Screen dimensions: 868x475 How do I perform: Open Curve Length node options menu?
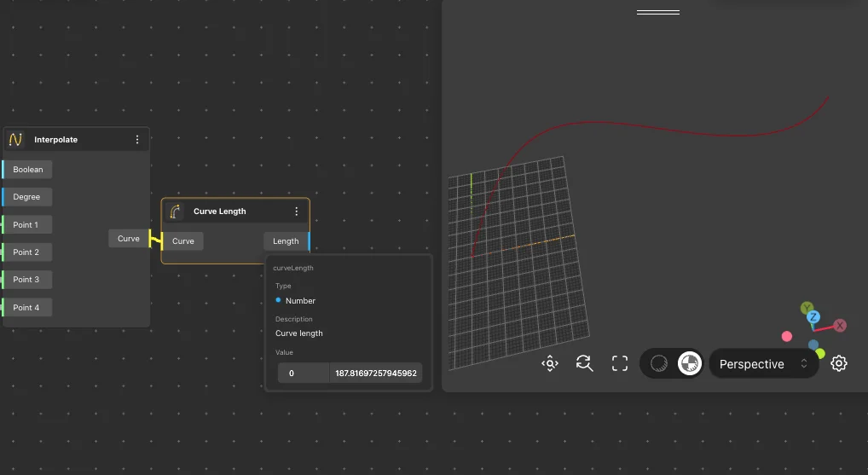point(297,211)
